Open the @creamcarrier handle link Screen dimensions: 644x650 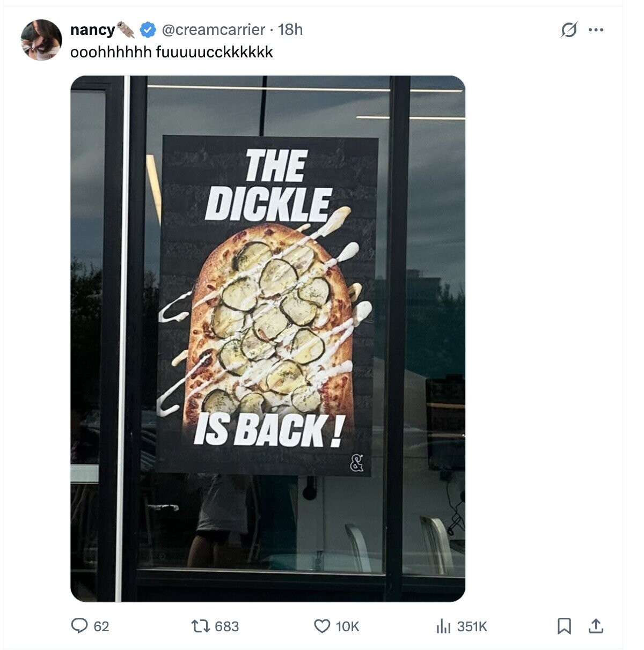213,30
